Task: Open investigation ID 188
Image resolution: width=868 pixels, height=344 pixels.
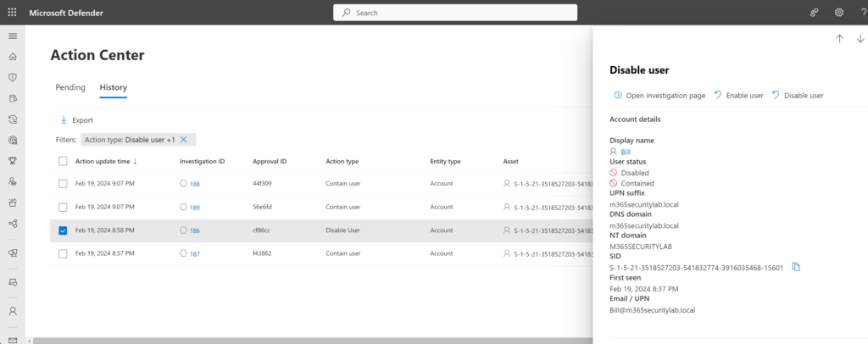Action: (195, 184)
